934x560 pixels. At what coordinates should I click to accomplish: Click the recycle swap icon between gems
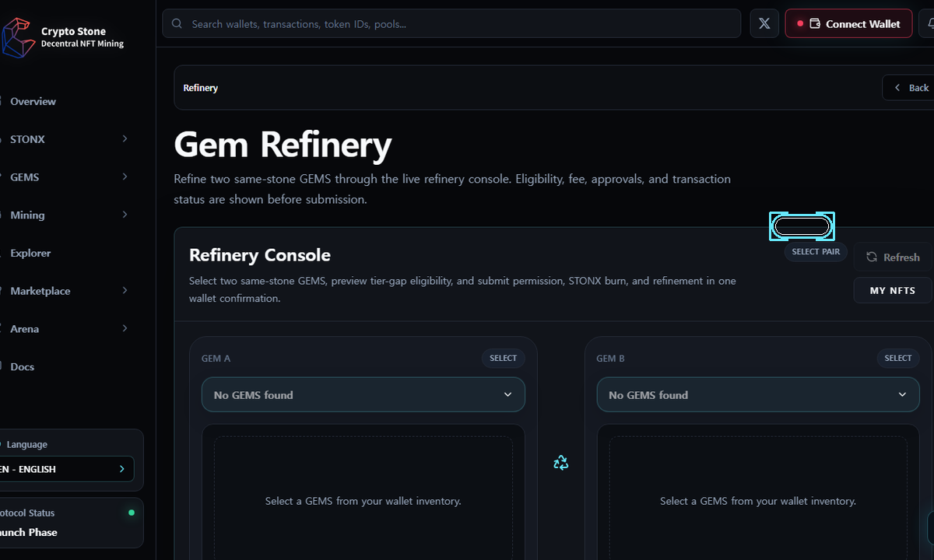coord(560,463)
